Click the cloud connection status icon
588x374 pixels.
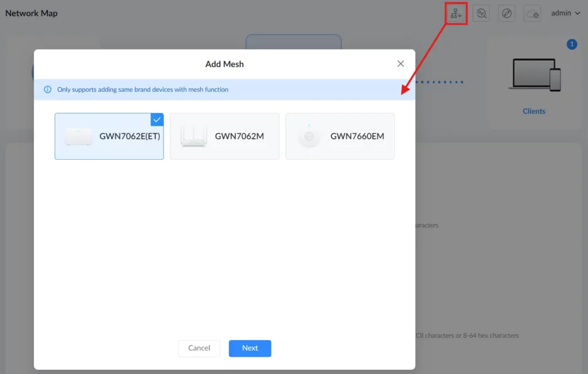[x=532, y=14]
